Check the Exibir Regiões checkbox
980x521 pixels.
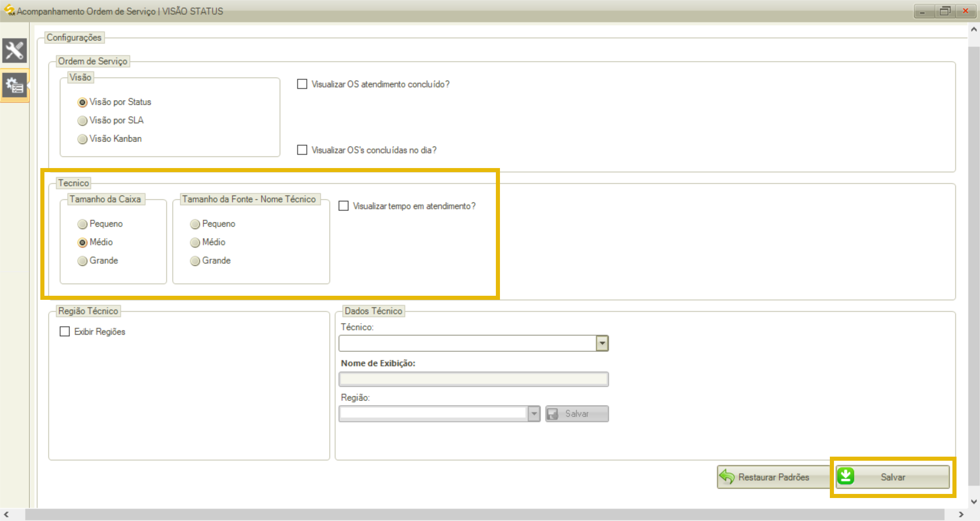click(65, 331)
